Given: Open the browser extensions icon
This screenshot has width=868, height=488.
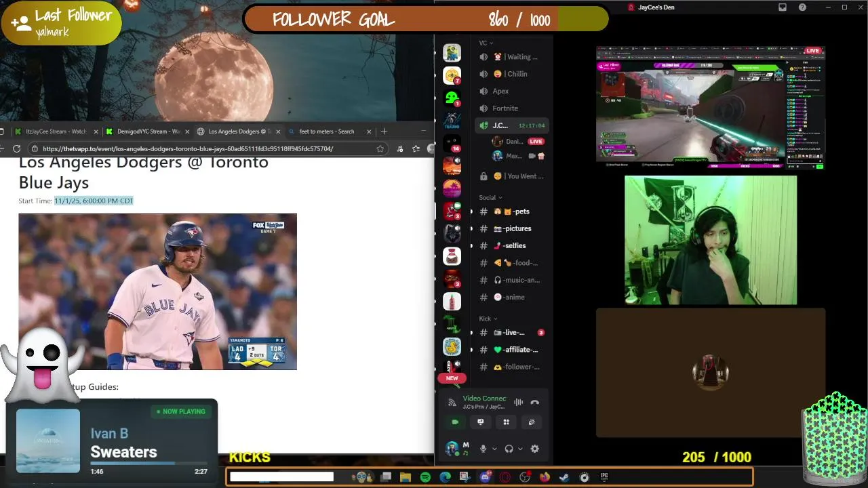Looking at the screenshot, I should (399, 148).
